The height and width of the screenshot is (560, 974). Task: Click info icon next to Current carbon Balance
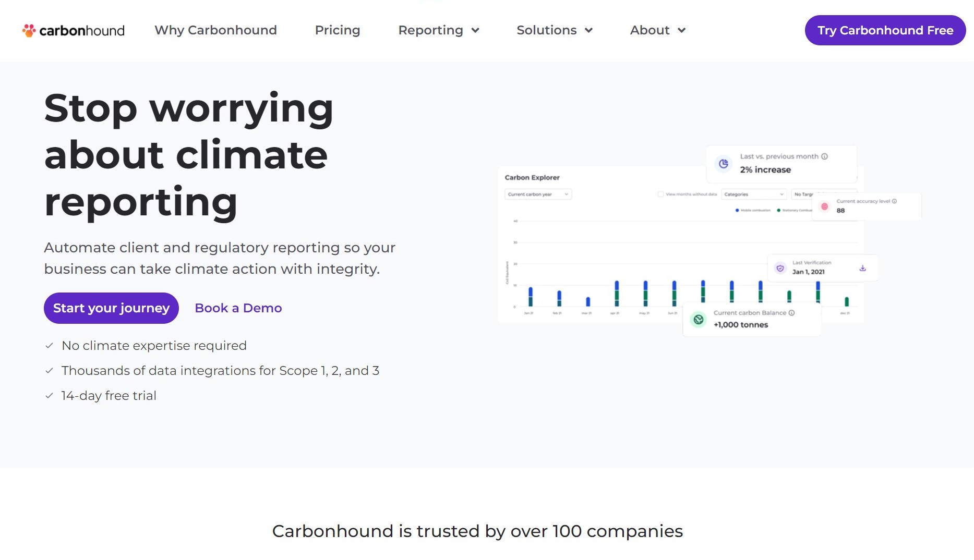pyautogui.click(x=791, y=313)
